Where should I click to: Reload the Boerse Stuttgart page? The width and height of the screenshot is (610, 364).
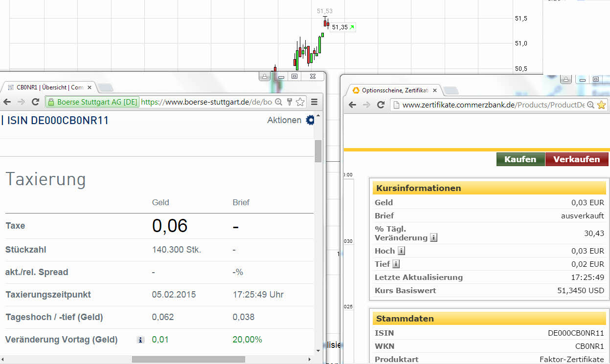[x=35, y=102]
